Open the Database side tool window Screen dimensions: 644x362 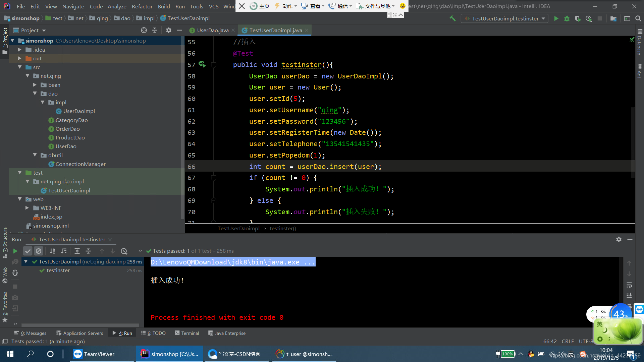point(639,42)
